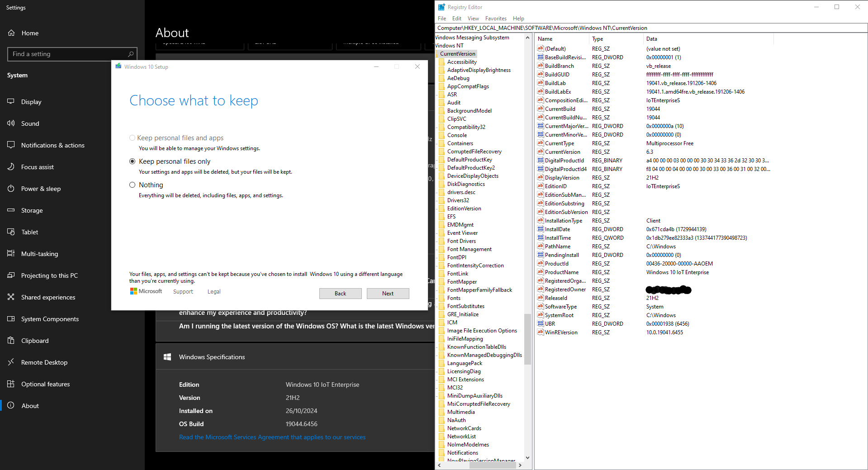Select the 'Keep personal files only' radio button
868x470 pixels.
[x=133, y=161]
